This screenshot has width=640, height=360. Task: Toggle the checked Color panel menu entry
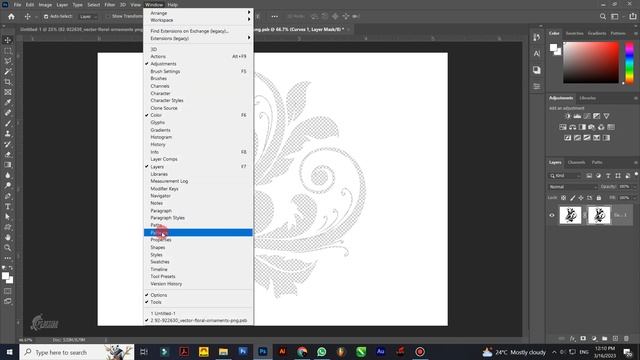[198, 115]
